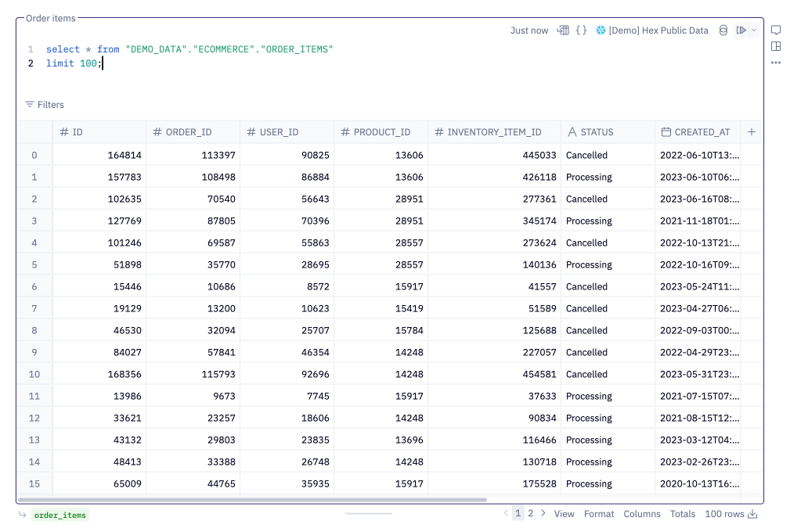Click the database icon beside the run button

coord(722,31)
